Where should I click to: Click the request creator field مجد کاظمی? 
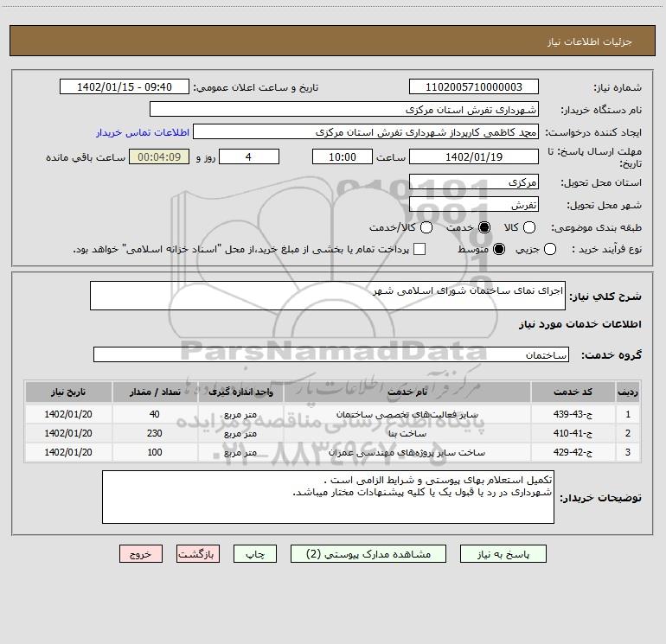(366, 131)
